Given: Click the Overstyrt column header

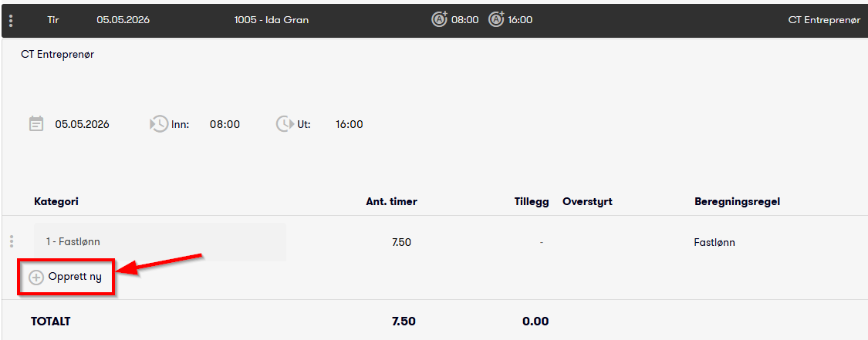Looking at the screenshot, I should click(587, 202).
